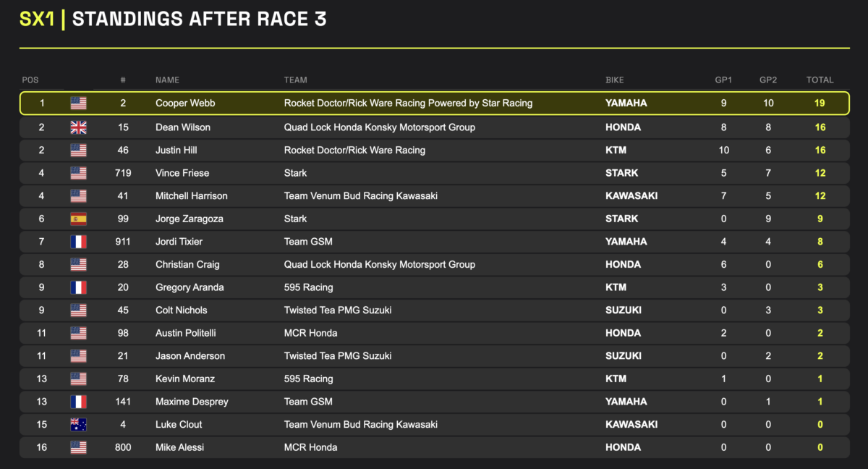Click the NAME column header
The height and width of the screenshot is (469, 868).
tap(167, 80)
